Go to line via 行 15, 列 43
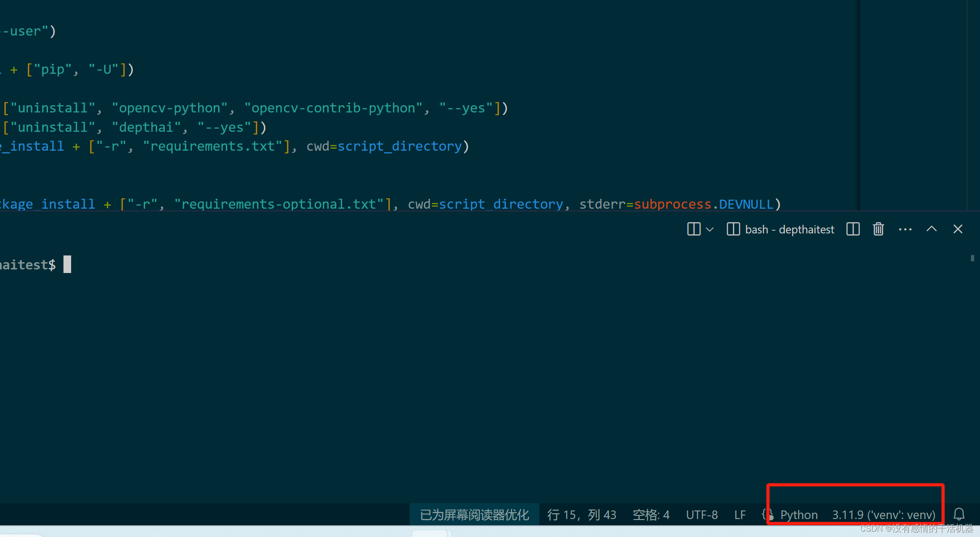 click(x=581, y=515)
